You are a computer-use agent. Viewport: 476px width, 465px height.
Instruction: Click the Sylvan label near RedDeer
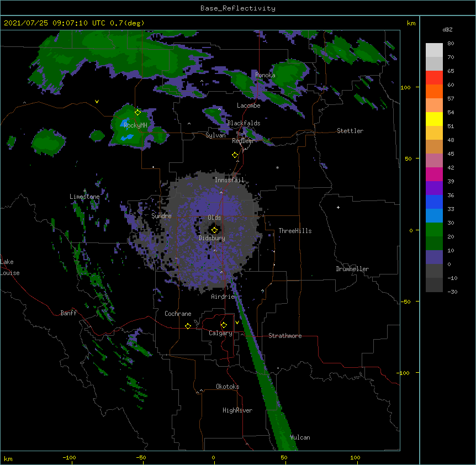[x=215, y=135]
